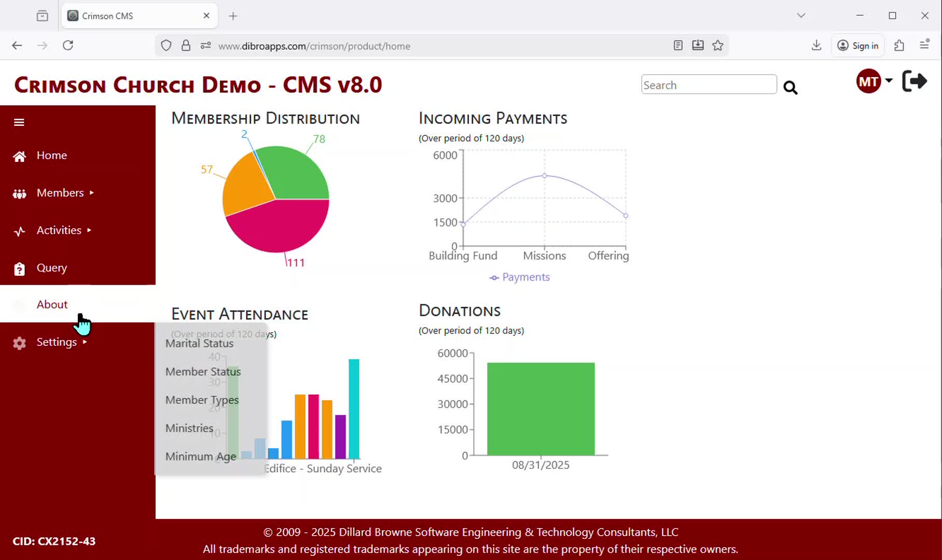The height and width of the screenshot is (560, 942).
Task: Open browser downloads icon
Action: pos(816,46)
